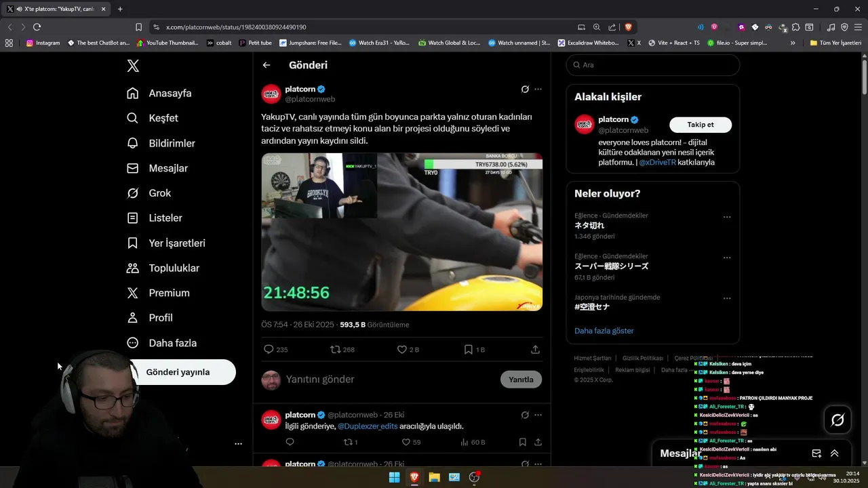Show more bookmarks chevron

[793, 43]
